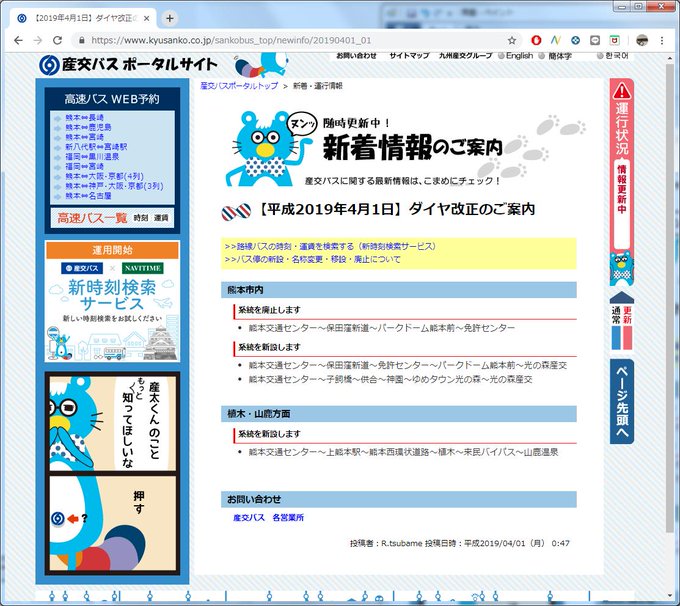Click the ページ先頭へ button

(622, 401)
